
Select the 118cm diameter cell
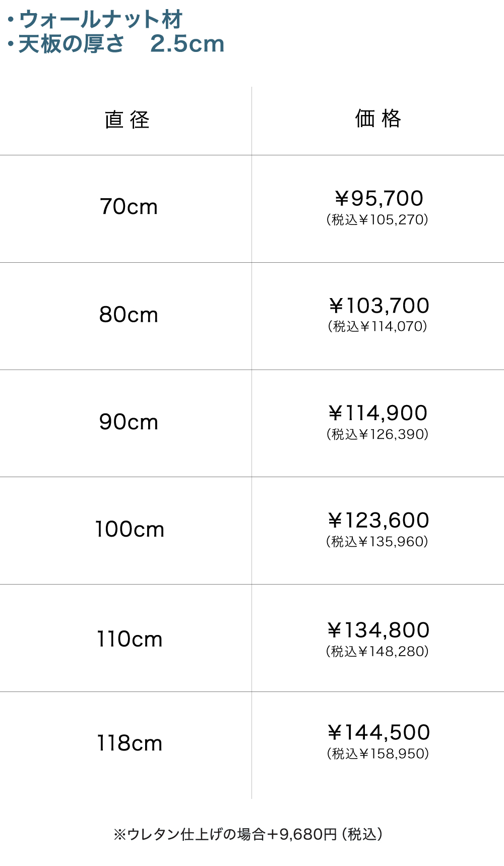point(130,743)
